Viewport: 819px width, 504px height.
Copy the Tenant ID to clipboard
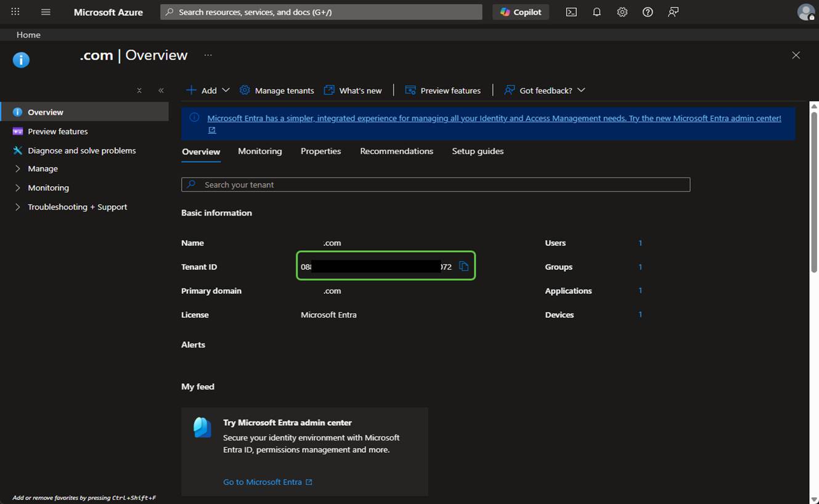pos(464,267)
